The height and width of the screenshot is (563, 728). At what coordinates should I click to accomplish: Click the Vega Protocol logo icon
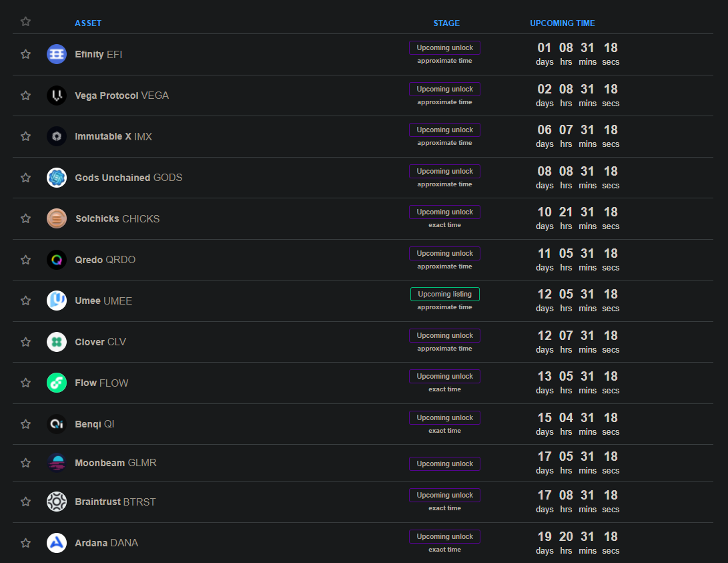point(57,96)
